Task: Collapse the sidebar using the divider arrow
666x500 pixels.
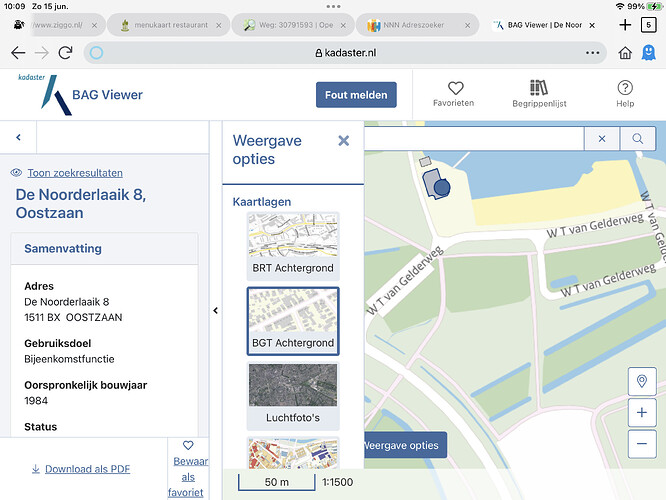Action: (216, 311)
